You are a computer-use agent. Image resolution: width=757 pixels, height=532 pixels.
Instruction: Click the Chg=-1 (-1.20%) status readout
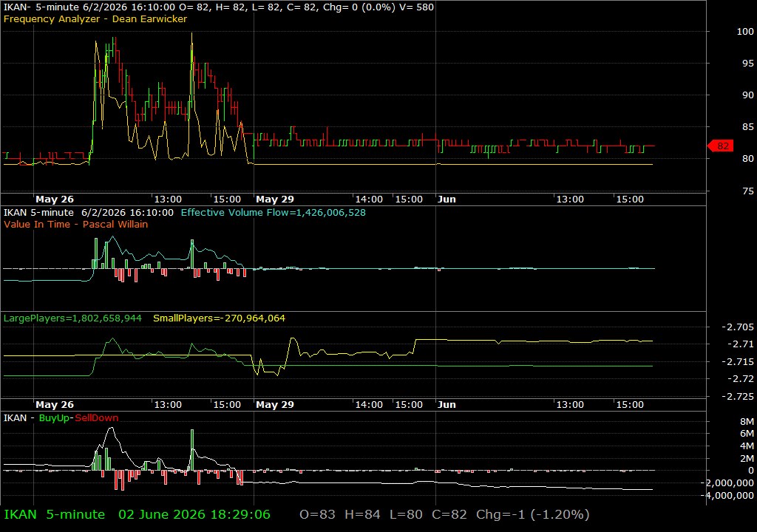[532, 514]
